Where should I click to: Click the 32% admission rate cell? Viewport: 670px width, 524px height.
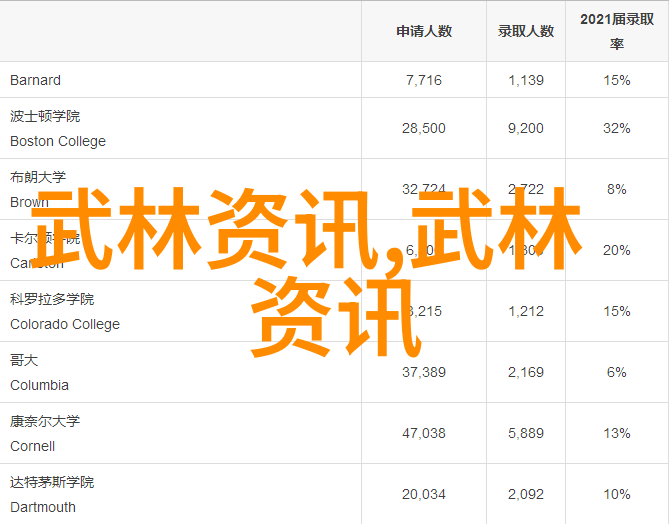[x=617, y=128]
